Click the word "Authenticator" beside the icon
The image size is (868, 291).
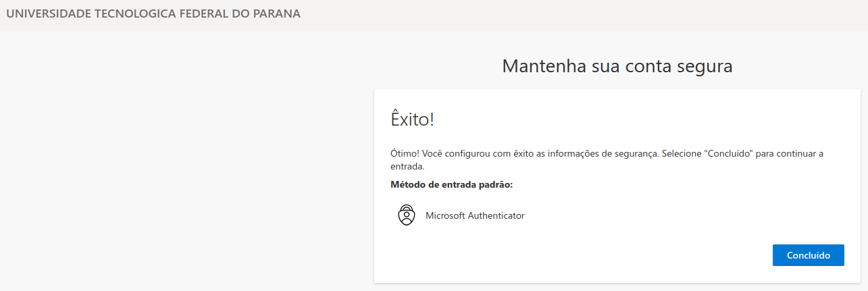(496, 216)
